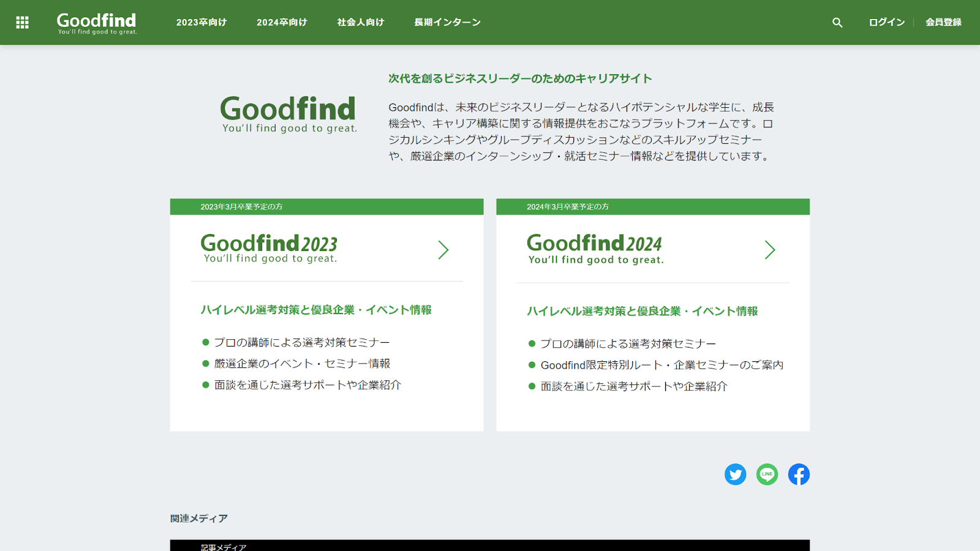Click 次代を創るビジネスリーダー heading
This screenshot has width=980, height=551.
[x=520, y=78]
